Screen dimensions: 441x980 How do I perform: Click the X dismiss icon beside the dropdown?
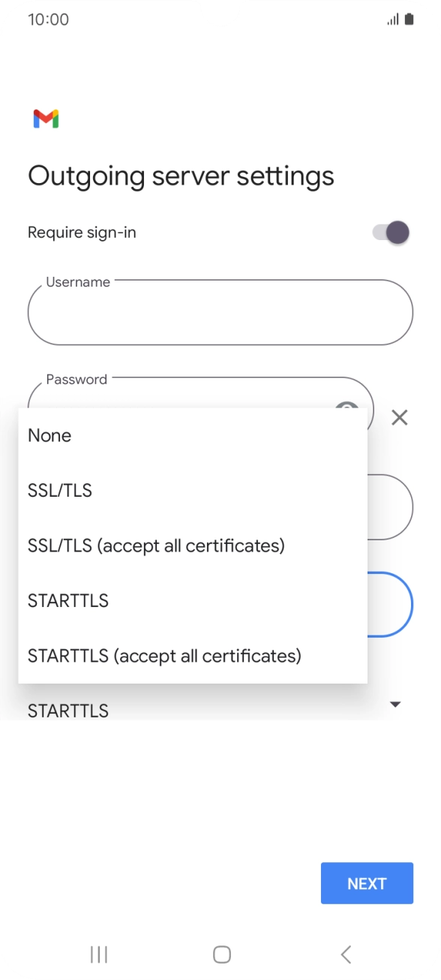pos(399,418)
